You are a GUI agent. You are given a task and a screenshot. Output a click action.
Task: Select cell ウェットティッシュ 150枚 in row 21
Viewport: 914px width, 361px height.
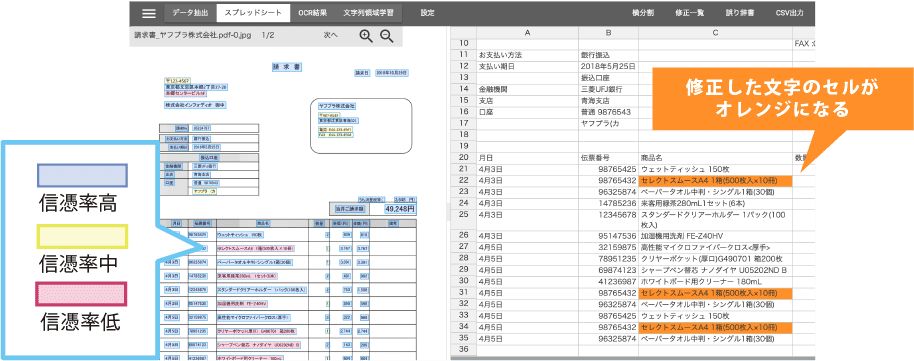coord(715,169)
